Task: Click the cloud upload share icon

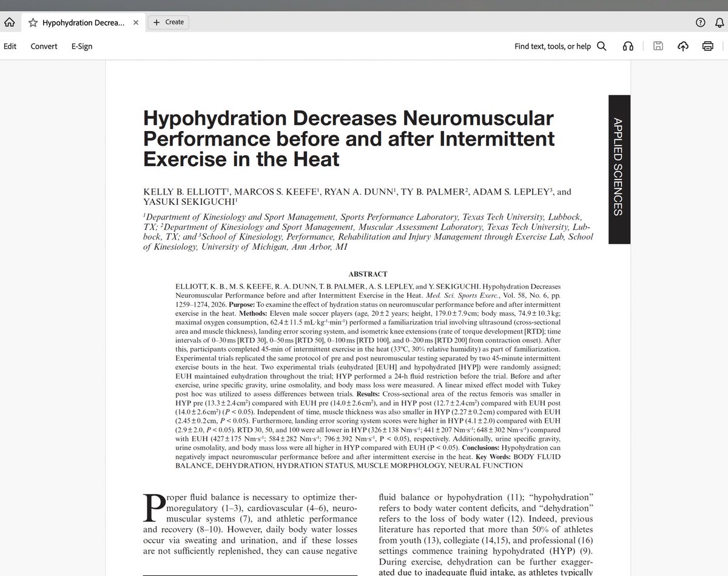Action: click(x=683, y=46)
